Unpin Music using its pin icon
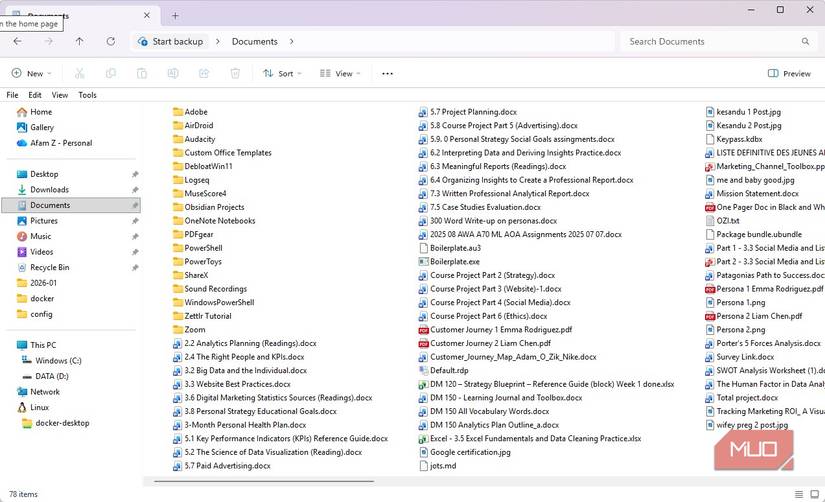Viewport: 825px width, 502px height. point(135,236)
